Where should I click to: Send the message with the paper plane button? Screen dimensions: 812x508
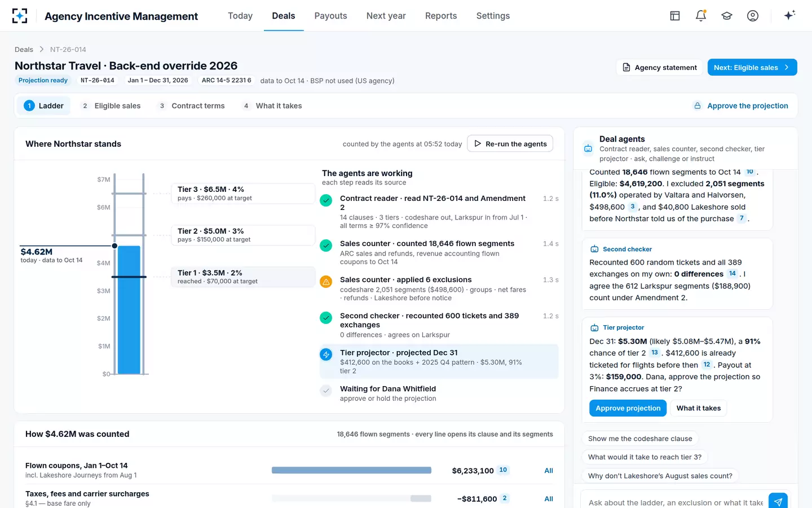778,502
